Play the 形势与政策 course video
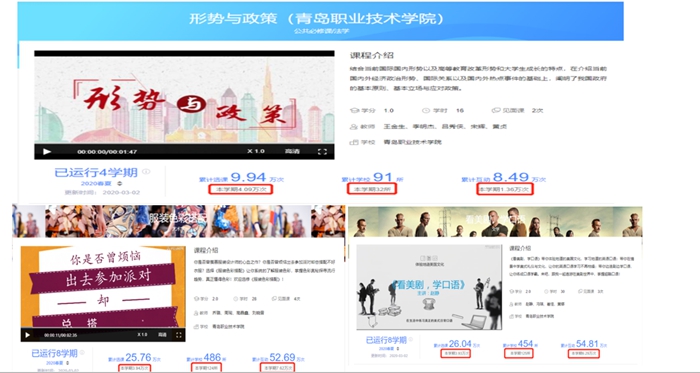Viewport: 700px width, 373px height. tap(47, 152)
